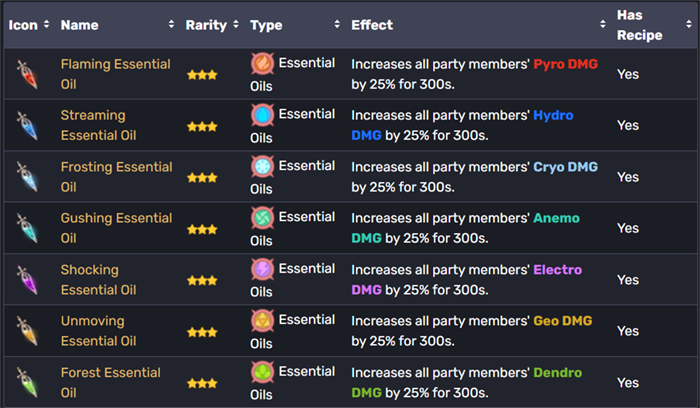Click the Dendro element type icon
Image resolution: width=700 pixels, height=408 pixels.
tap(262, 373)
